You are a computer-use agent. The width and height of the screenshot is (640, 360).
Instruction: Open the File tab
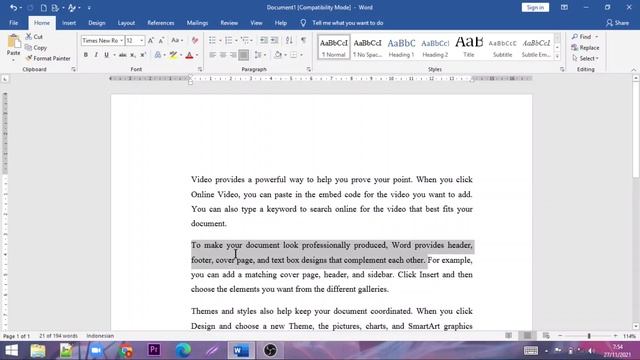pos(13,23)
